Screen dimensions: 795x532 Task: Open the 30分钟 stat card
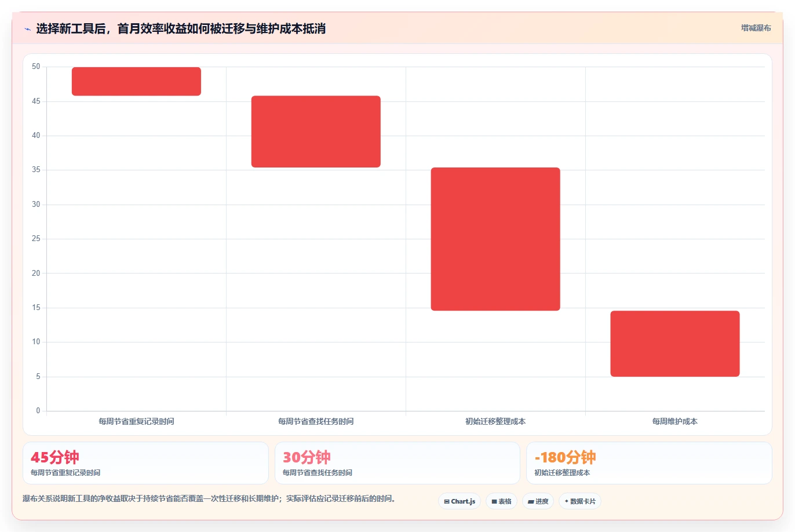click(397, 463)
